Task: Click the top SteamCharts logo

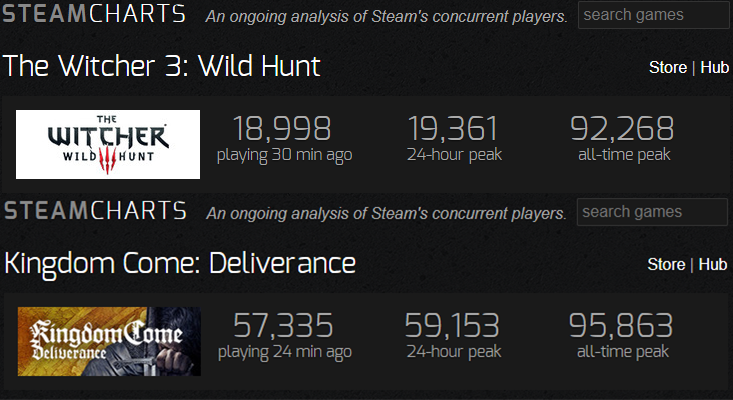Action: [x=94, y=14]
